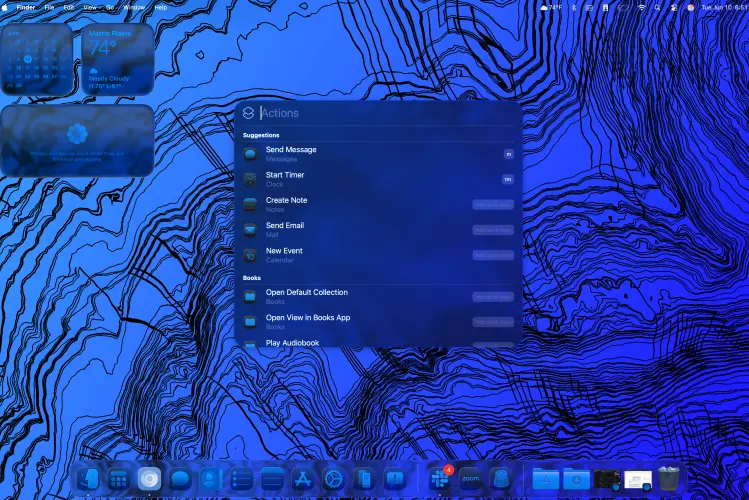Open Messages from the Dock

[x=180, y=479]
